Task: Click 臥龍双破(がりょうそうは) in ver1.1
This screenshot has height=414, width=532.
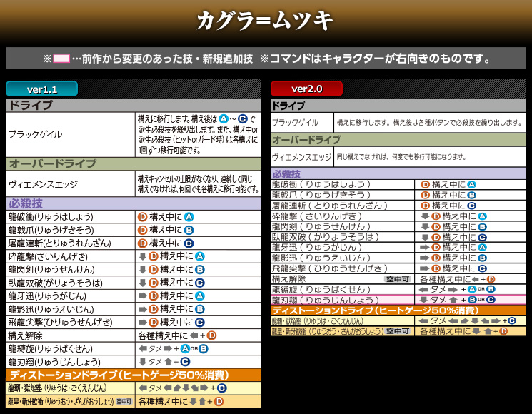Action: point(55,283)
